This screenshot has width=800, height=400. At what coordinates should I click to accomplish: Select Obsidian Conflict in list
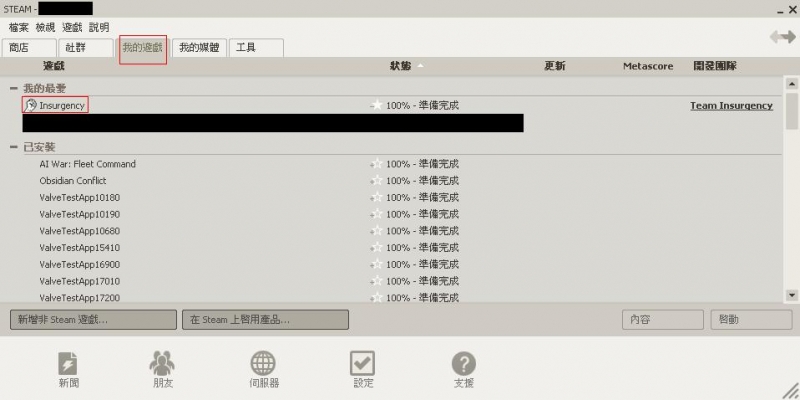point(72,181)
